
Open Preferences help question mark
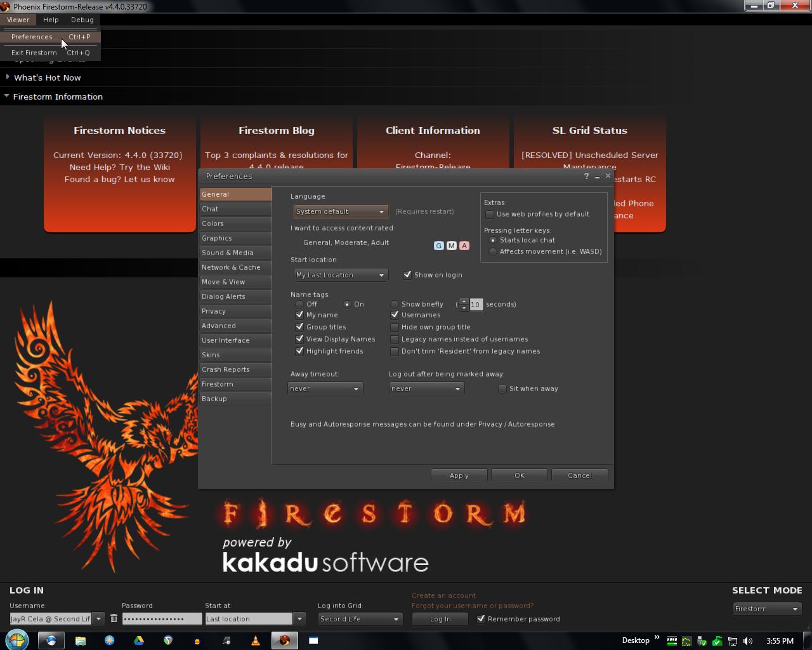pyautogui.click(x=586, y=176)
